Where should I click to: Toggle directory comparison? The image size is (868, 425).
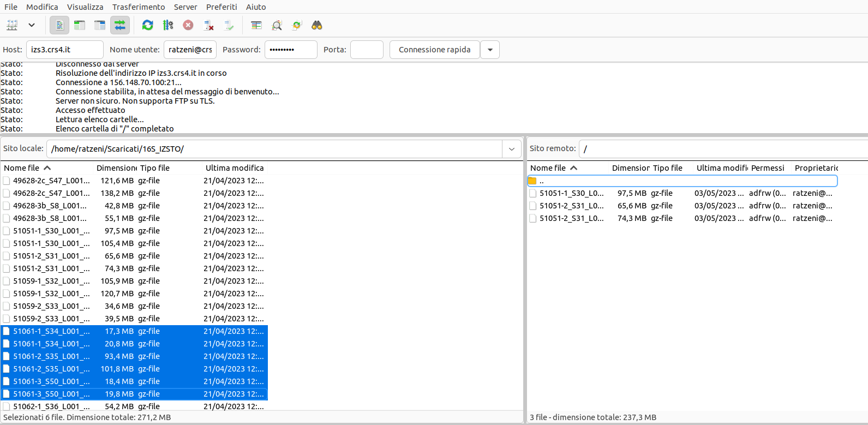tap(277, 25)
